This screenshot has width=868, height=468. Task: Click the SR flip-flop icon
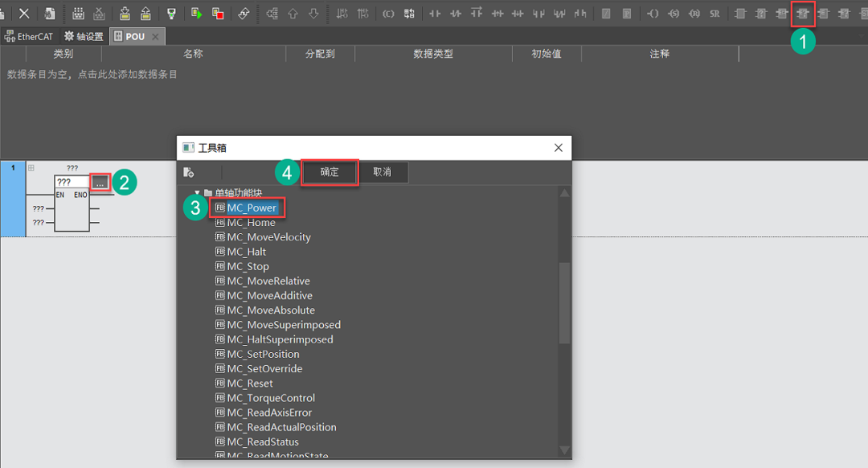click(x=714, y=14)
